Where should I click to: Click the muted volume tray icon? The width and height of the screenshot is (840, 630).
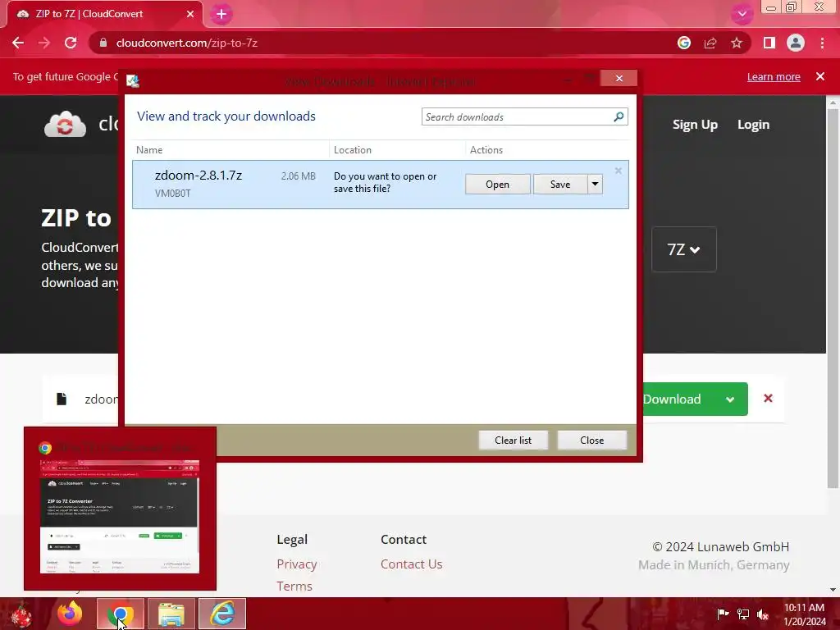pos(763,614)
